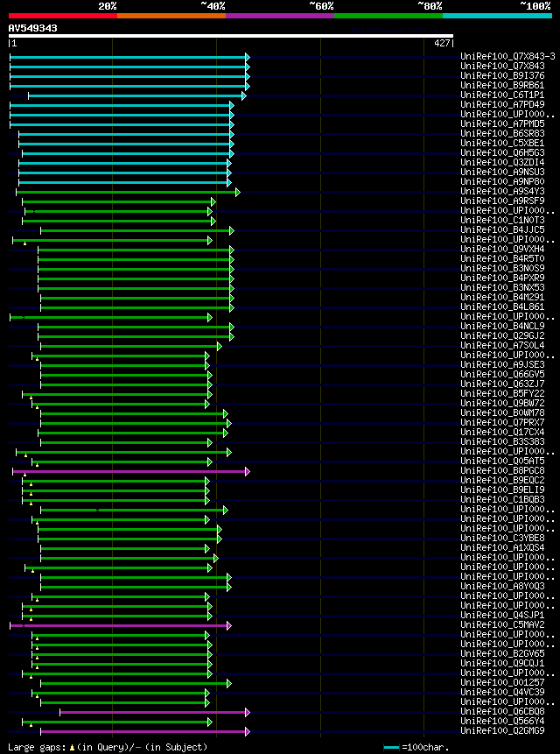The width and height of the screenshot is (560, 754).
Task: Click the UniRef100_A9S4Y3 hit name
Action: (502, 192)
